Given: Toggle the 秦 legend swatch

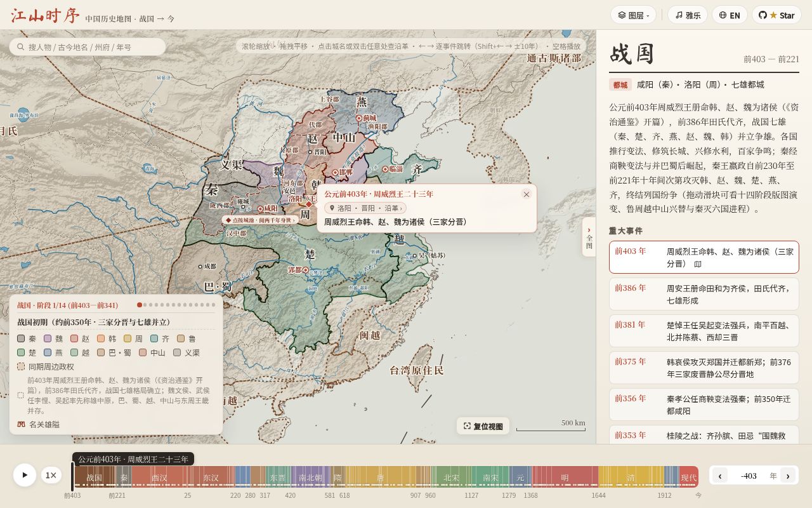Looking at the screenshot, I should click(21, 339).
